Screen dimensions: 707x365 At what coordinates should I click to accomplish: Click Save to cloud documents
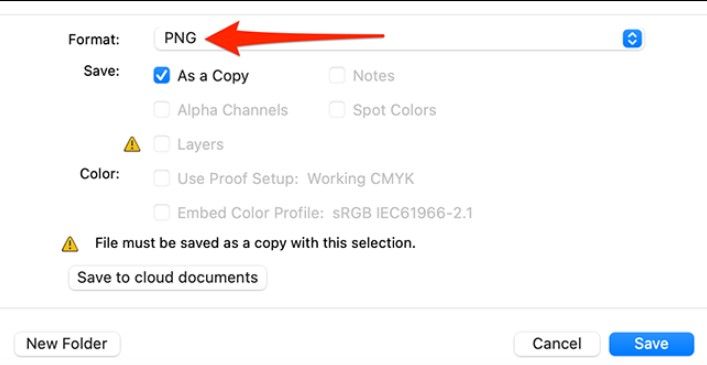(167, 277)
